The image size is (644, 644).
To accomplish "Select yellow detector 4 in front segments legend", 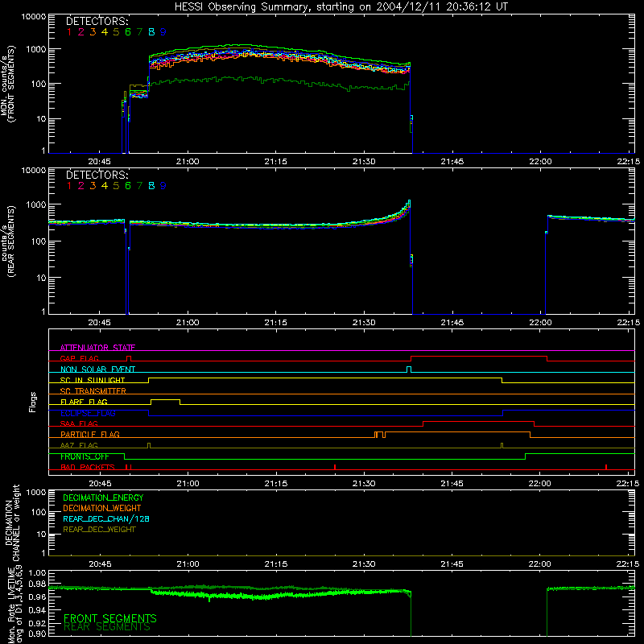I will tap(105, 31).
